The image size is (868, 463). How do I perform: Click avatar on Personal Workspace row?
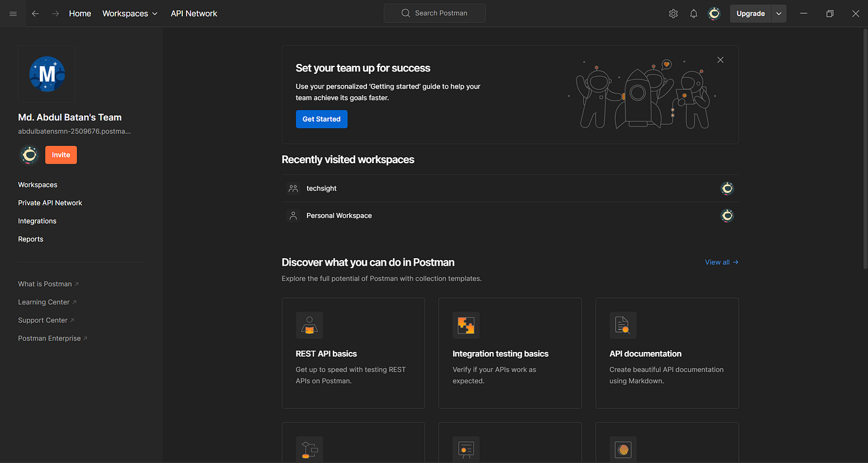727,215
